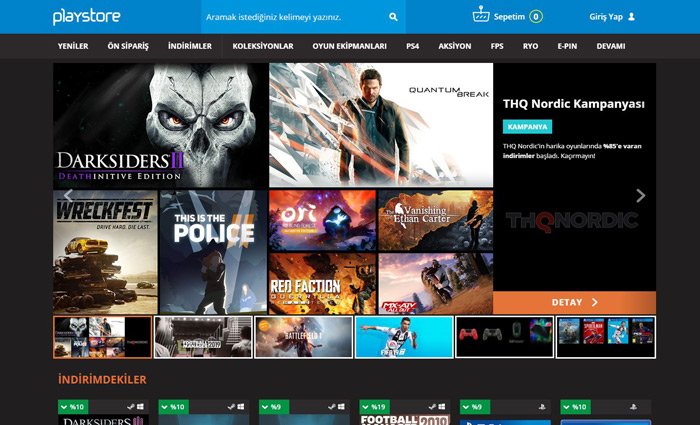Select the PS4 games slide thumbnail
Image resolution: width=700 pixels, height=425 pixels.
(606, 337)
